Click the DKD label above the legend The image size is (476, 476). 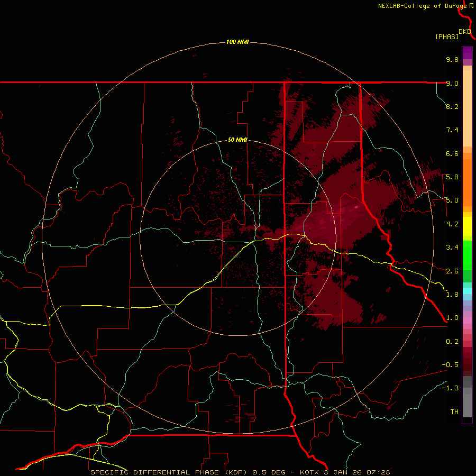(465, 31)
